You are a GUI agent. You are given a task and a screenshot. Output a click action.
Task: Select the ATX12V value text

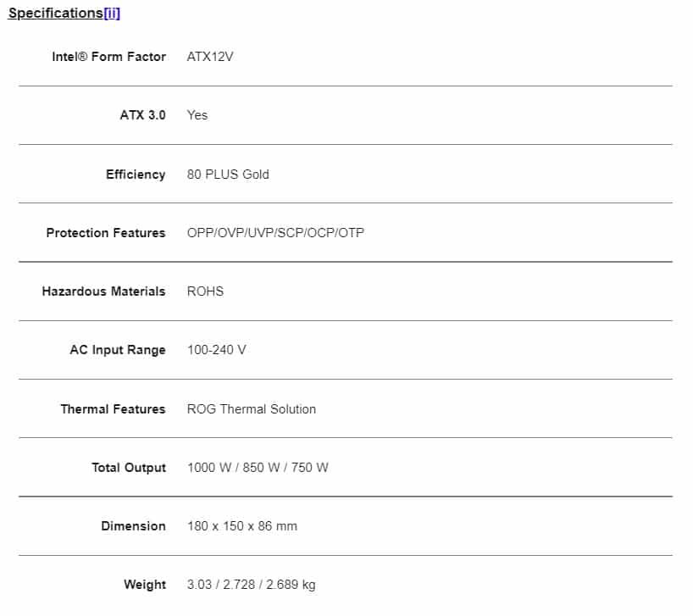[208, 57]
